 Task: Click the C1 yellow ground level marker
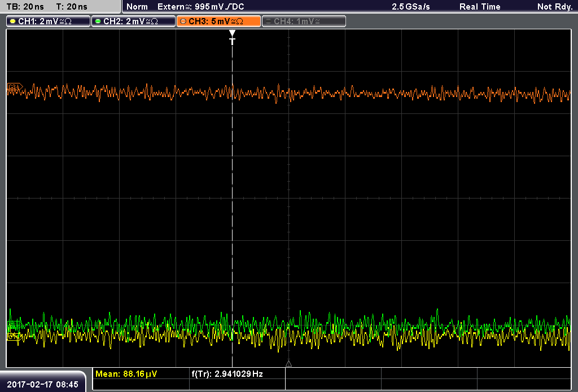14,336
